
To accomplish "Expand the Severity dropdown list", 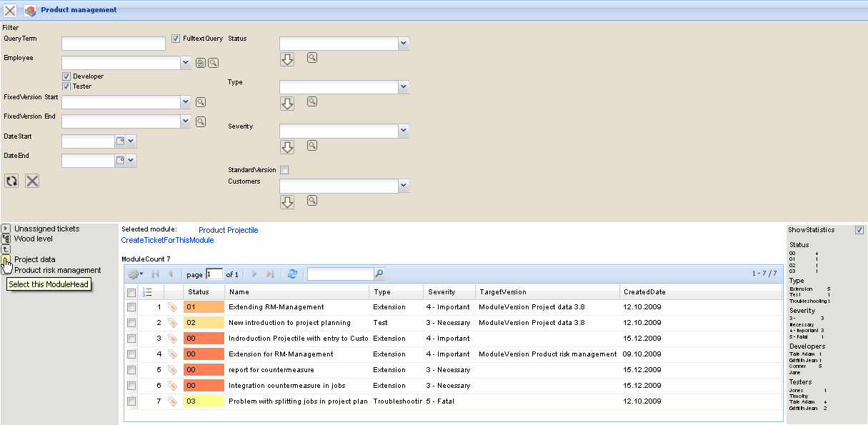I will pyautogui.click(x=404, y=131).
